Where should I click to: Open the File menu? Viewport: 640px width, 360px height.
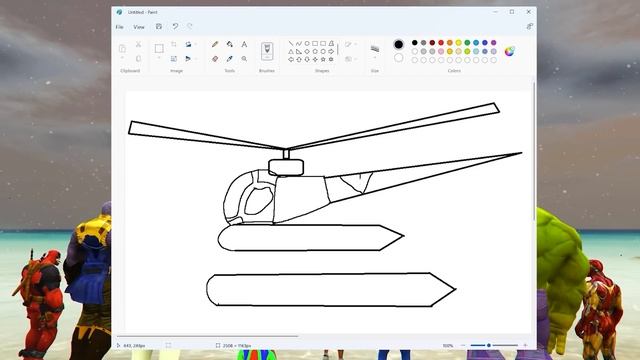(120, 27)
